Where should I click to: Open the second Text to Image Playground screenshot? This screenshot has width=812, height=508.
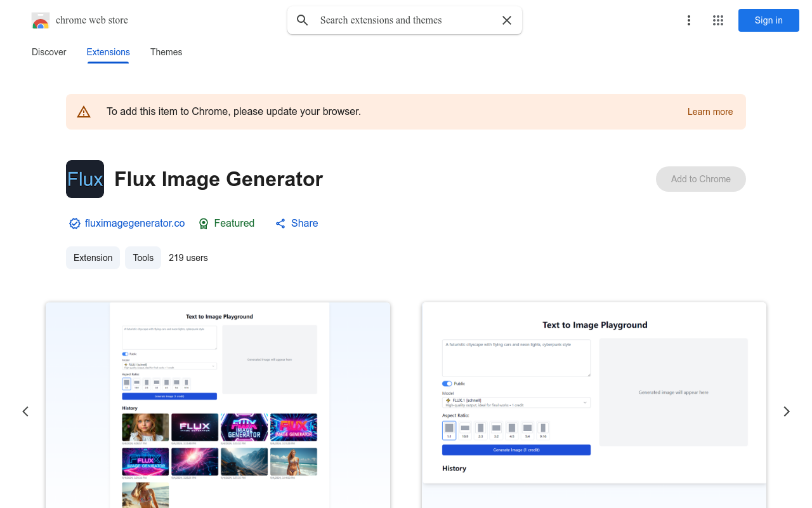coord(594,405)
